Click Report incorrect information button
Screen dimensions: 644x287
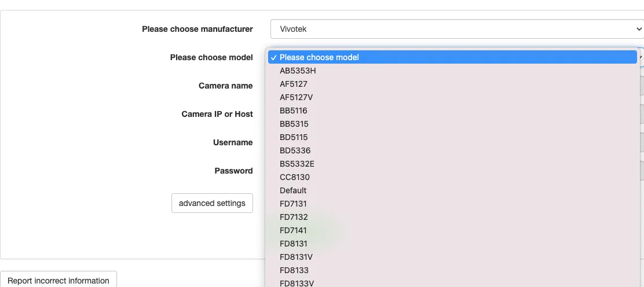point(58,280)
